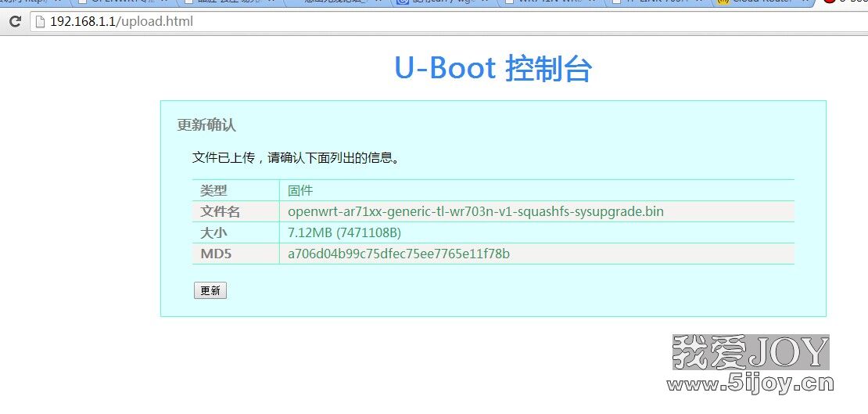Click the 更新 button to start update
868x414 pixels.
pos(210,290)
